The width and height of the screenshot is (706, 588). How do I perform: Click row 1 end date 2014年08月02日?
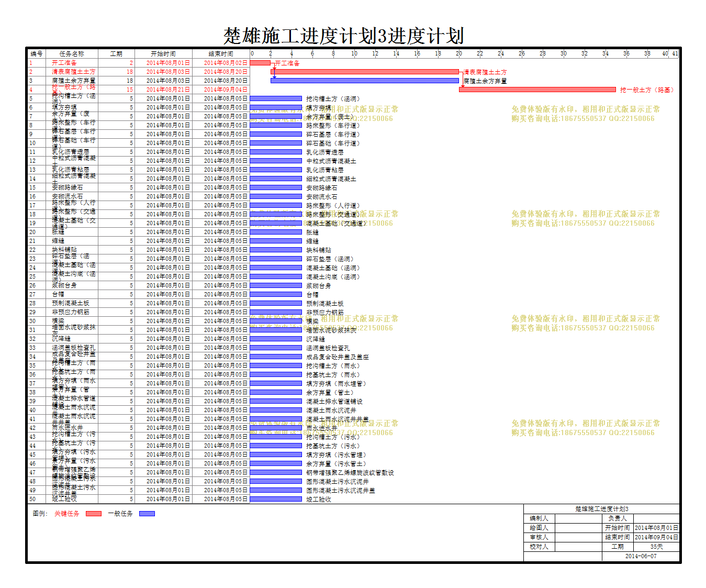tap(226, 63)
